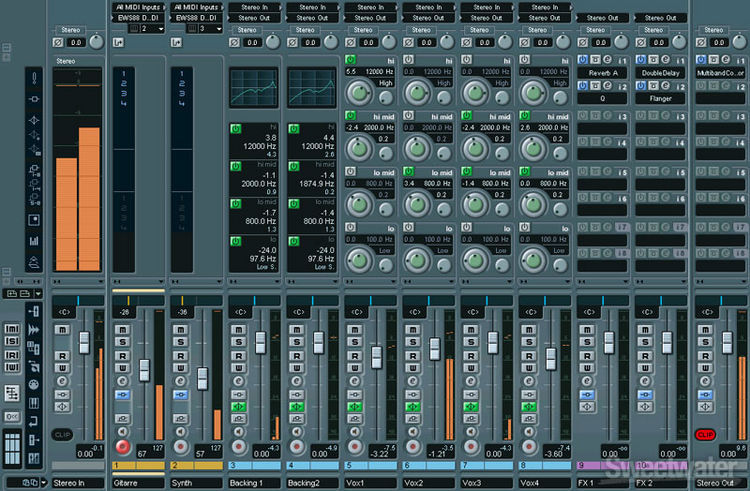Viewport: 750px width, 491px height.
Task: Toggle Reverb A insert power on FX 1
Action: coord(583,60)
